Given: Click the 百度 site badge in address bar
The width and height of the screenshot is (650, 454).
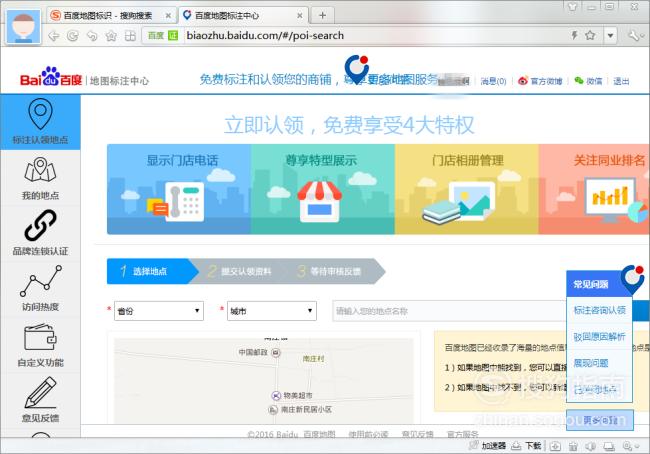Looking at the screenshot, I should pos(162,36).
